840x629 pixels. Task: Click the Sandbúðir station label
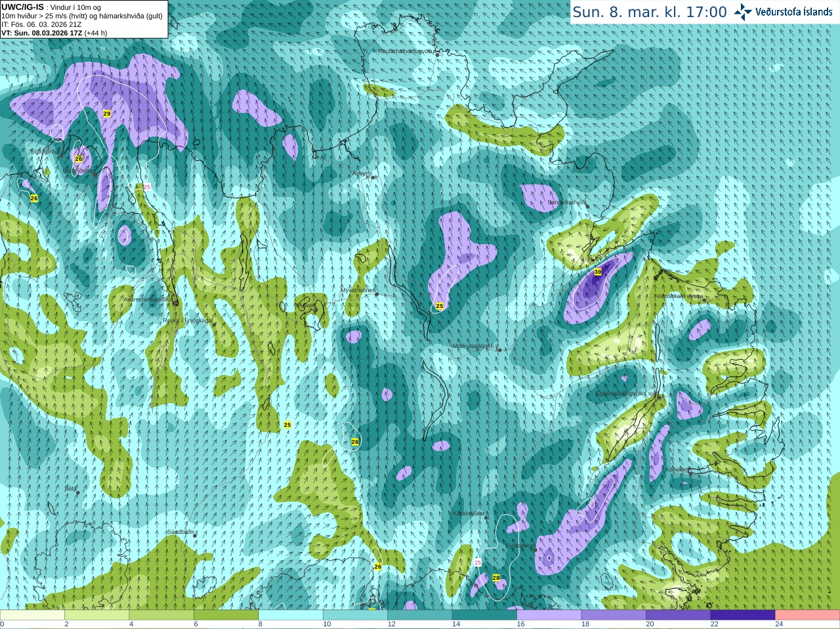click(180, 532)
